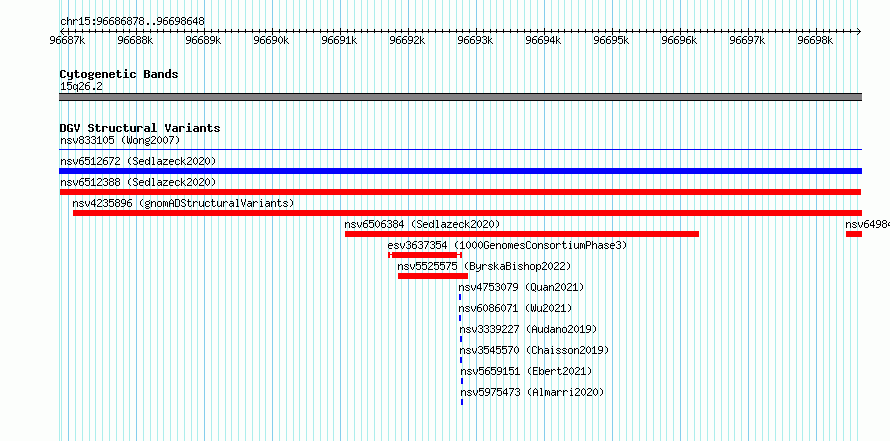Click the truncated nsv6498 label at right edge

coord(867,224)
